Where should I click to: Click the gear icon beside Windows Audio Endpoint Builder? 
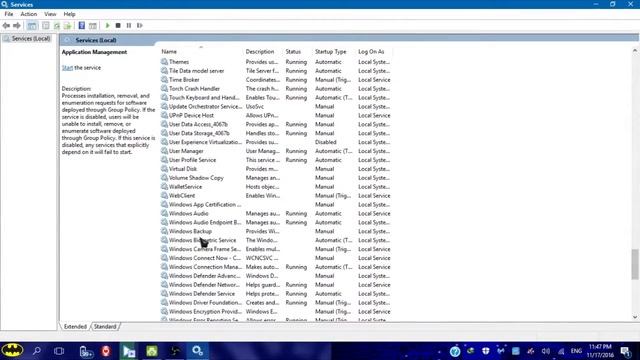click(164, 222)
